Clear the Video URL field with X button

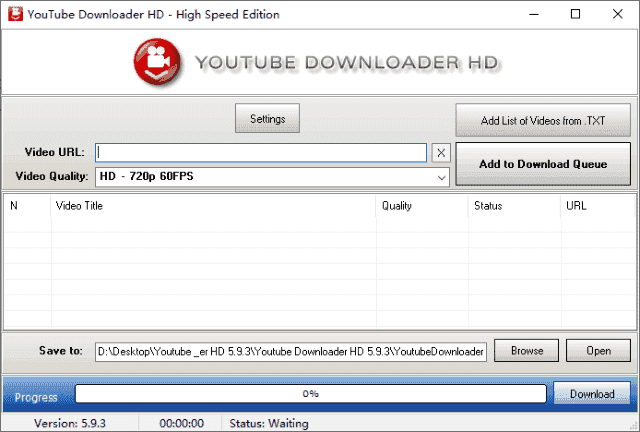click(441, 153)
